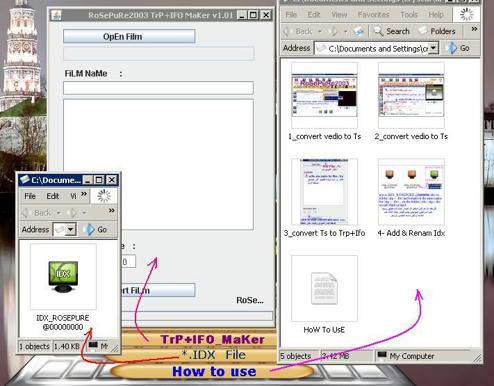Click the convert FiLm button
The height and width of the screenshot is (386, 494).
click(x=157, y=290)
